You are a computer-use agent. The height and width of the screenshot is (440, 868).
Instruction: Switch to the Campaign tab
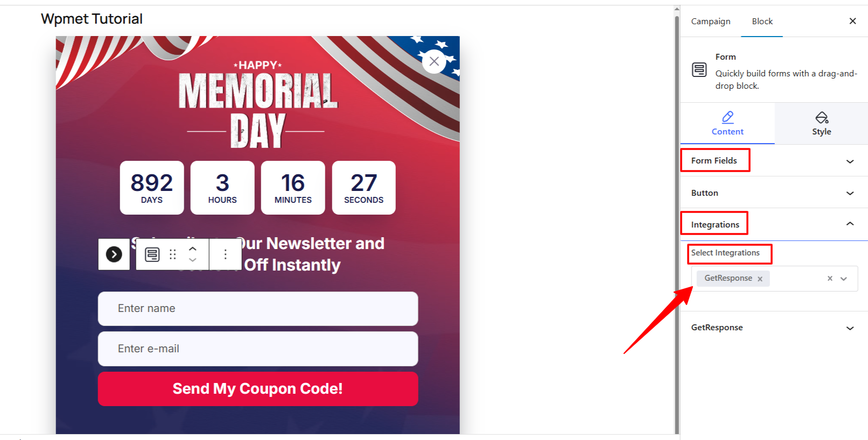pos(710,22)
